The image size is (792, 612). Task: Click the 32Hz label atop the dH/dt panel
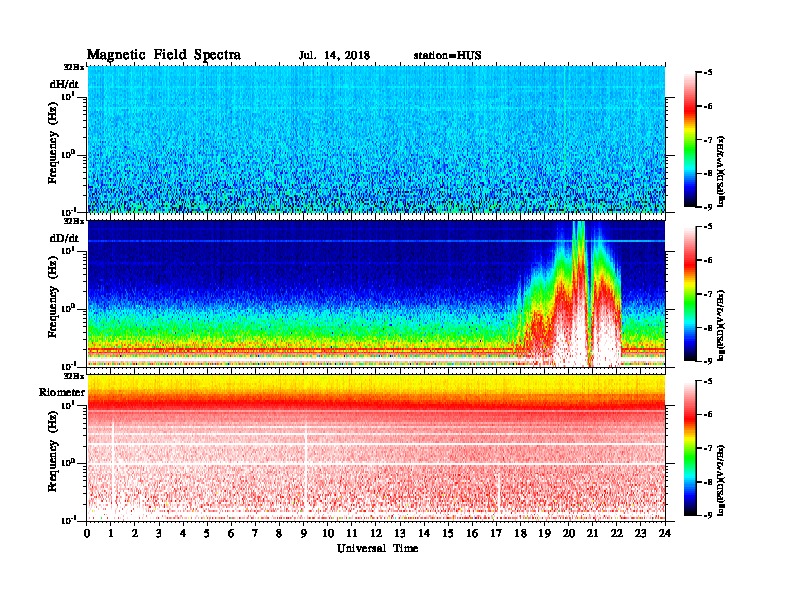(x=74, y=67)
